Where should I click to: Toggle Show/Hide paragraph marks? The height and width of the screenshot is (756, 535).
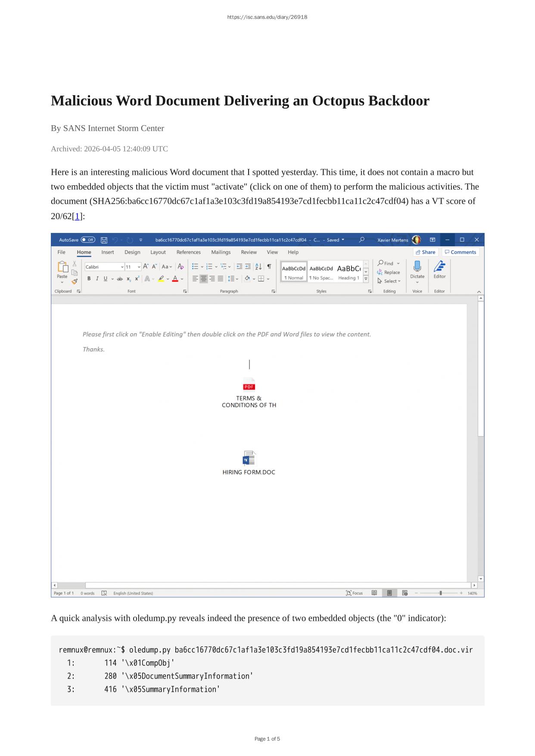269,266
